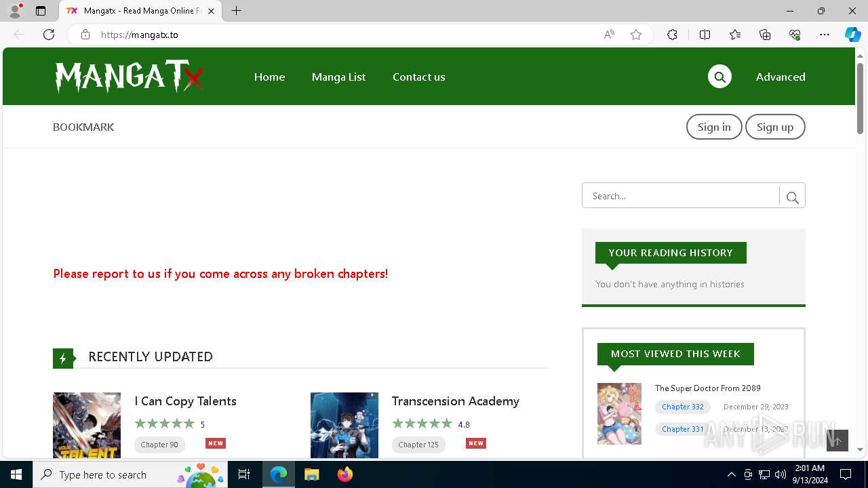Image resolution: width=868 pixels, height=488 pixels.
Task: Open the Windows Start menu
Action: point(16,474)
